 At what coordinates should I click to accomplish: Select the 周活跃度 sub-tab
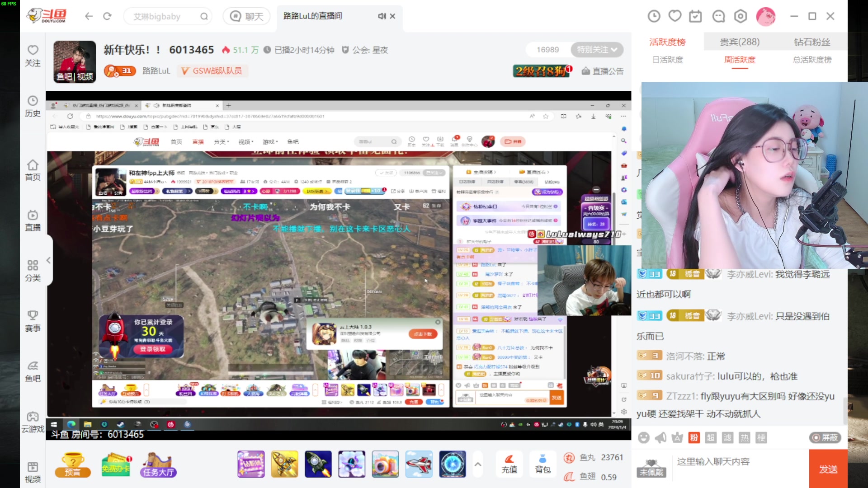(740, 60)
